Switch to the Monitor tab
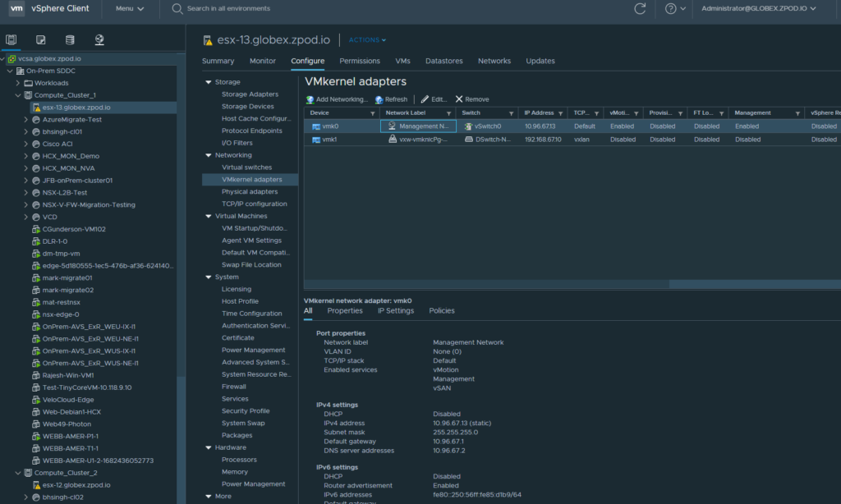Screen dimensions: 841x504 [x=262, y=61]
